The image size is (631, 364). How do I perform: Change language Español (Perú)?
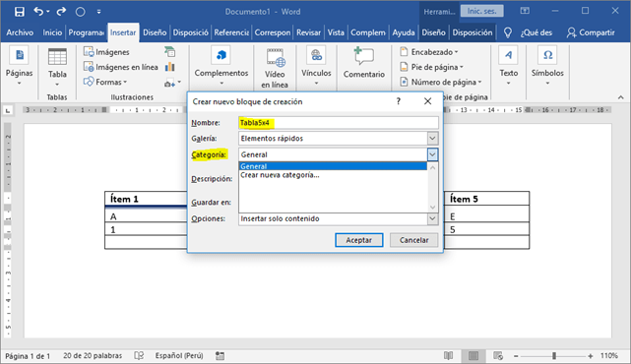point(179,356)
